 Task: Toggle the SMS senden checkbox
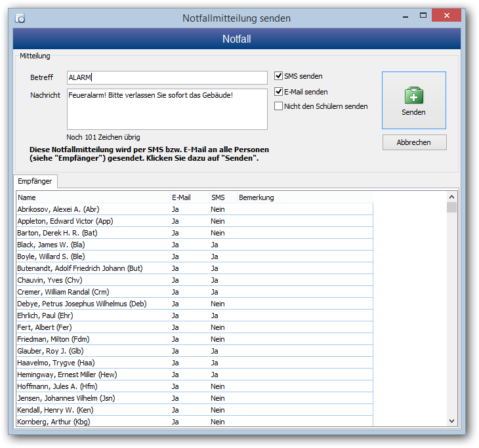pyautogui.click(x=279, y=76)
